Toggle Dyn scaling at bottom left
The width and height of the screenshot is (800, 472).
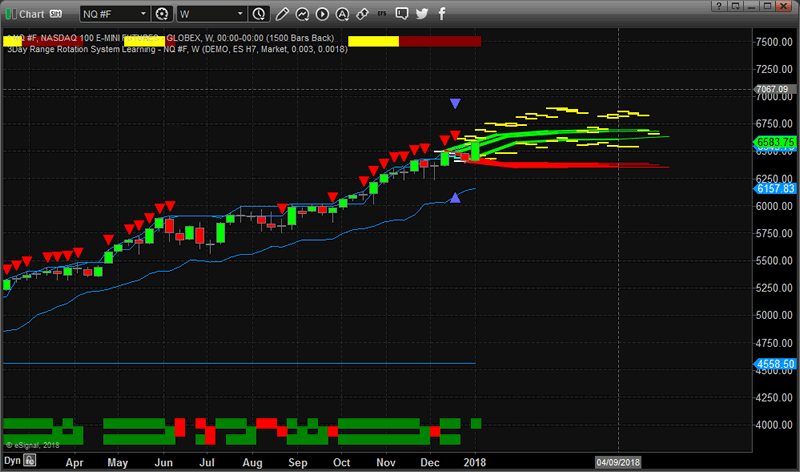tap(13, 462)
